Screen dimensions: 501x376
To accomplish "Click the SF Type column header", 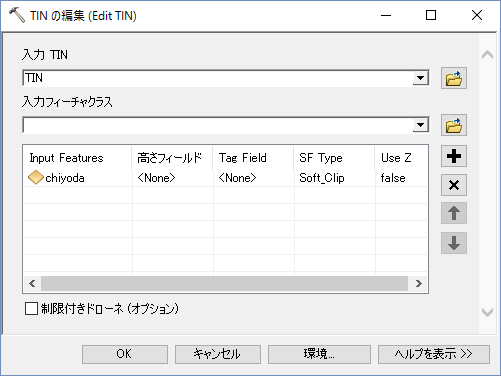I will 335,158.
